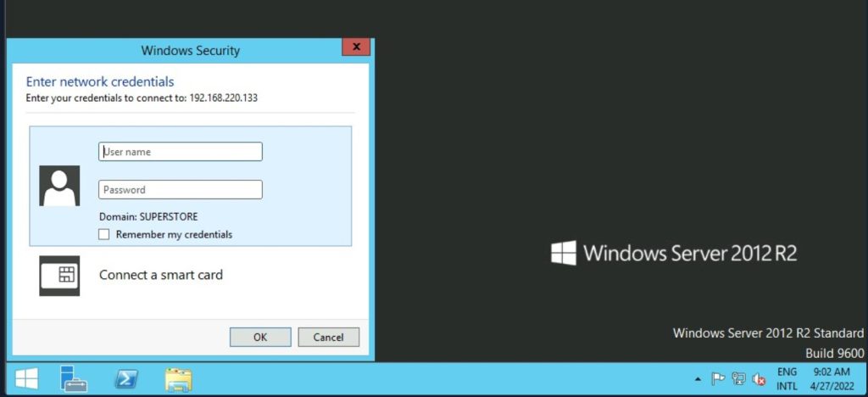This screenshot has width=868, height=397.
Task: Choose the Connect a smart card option
Action: point(161,275)
